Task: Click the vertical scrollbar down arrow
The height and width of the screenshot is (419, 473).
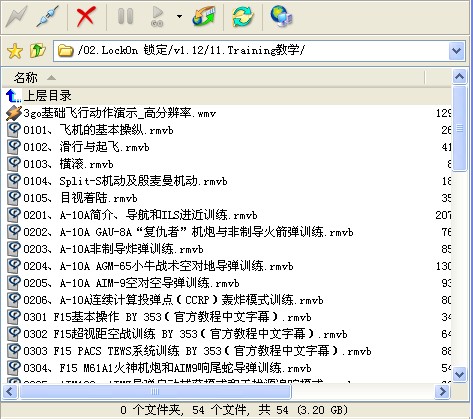Action: [x=459, y=374]
